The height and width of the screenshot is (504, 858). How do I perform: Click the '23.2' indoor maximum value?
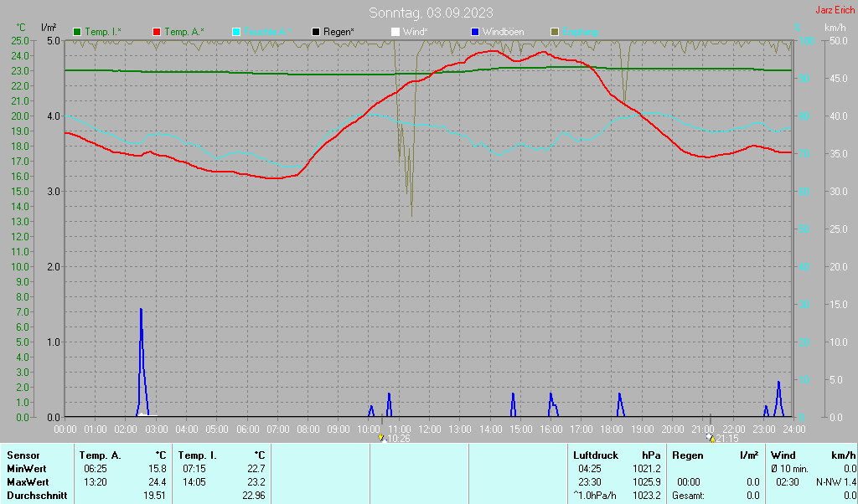click(256, 483)
